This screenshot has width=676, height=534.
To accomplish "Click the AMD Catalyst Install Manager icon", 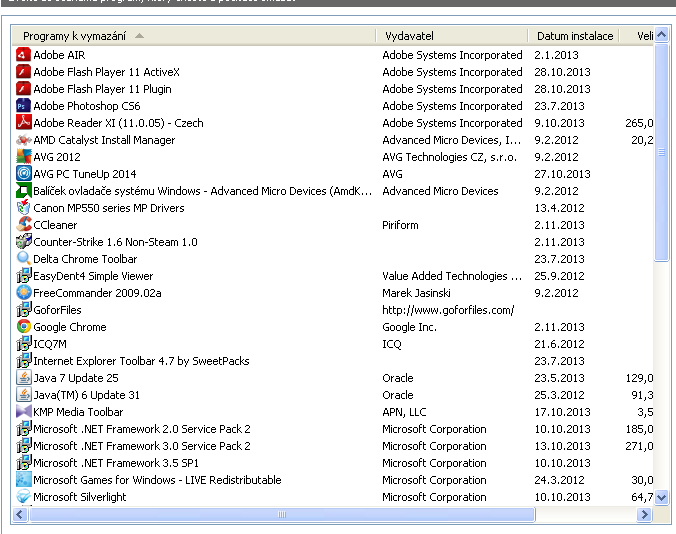I will click(x=23, y=140).
